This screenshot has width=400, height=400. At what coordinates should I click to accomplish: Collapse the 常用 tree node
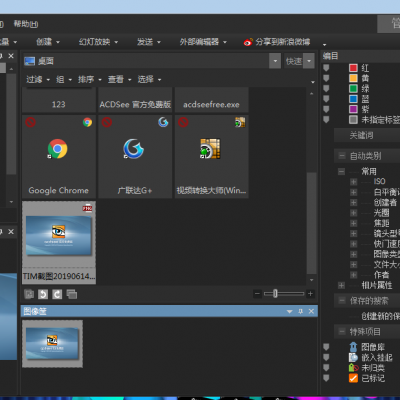coord(341,172)
